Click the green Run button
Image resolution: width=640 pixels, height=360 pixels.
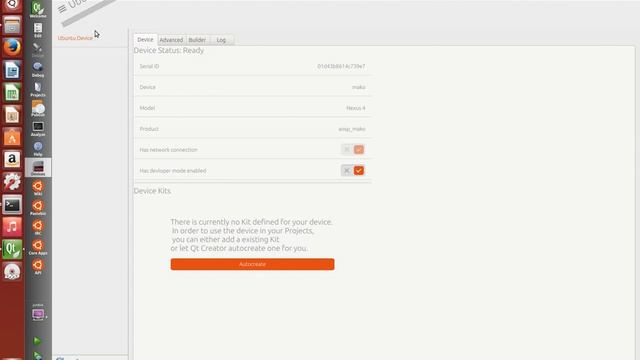(37, 340)
